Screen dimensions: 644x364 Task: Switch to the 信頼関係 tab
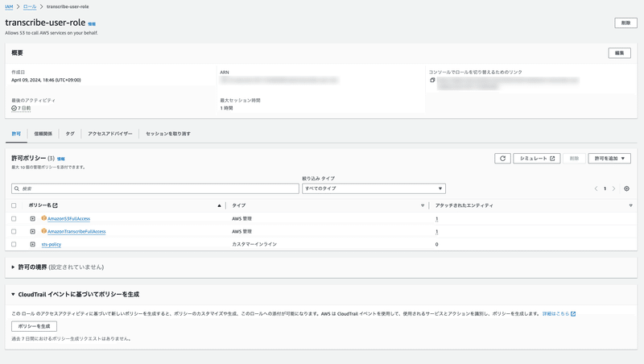click(43, 134)
